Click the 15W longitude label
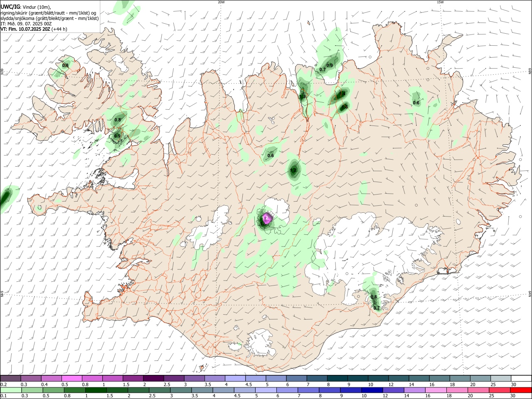 (x=440, y=2)
